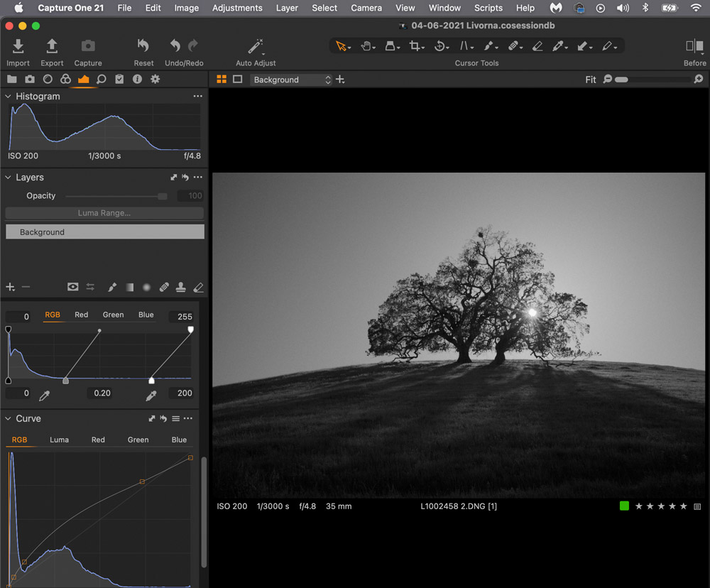710x588 pixels.
Task: Click the Luma Range... button
Action: pos(104,213)
